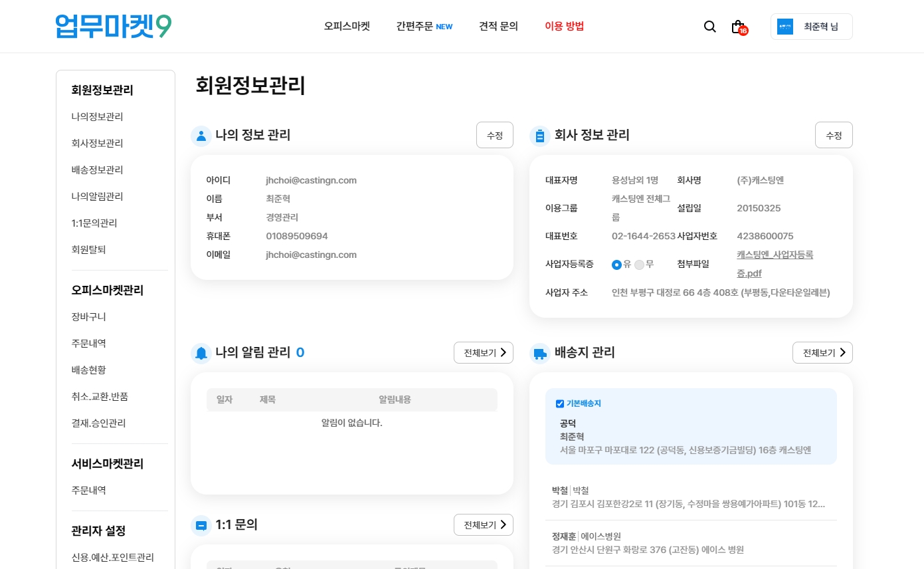
Task: Open the shopping cart icon with badge
Action: [738, 27]
